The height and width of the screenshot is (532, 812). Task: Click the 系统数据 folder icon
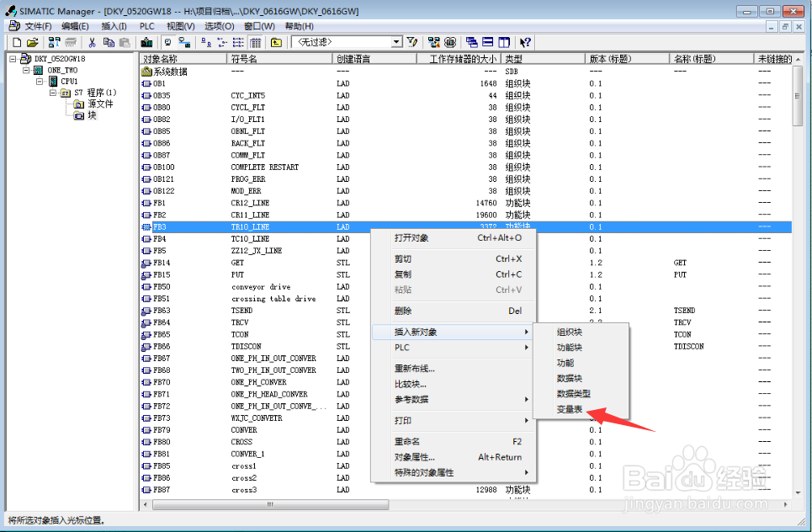tap(146, 72)
